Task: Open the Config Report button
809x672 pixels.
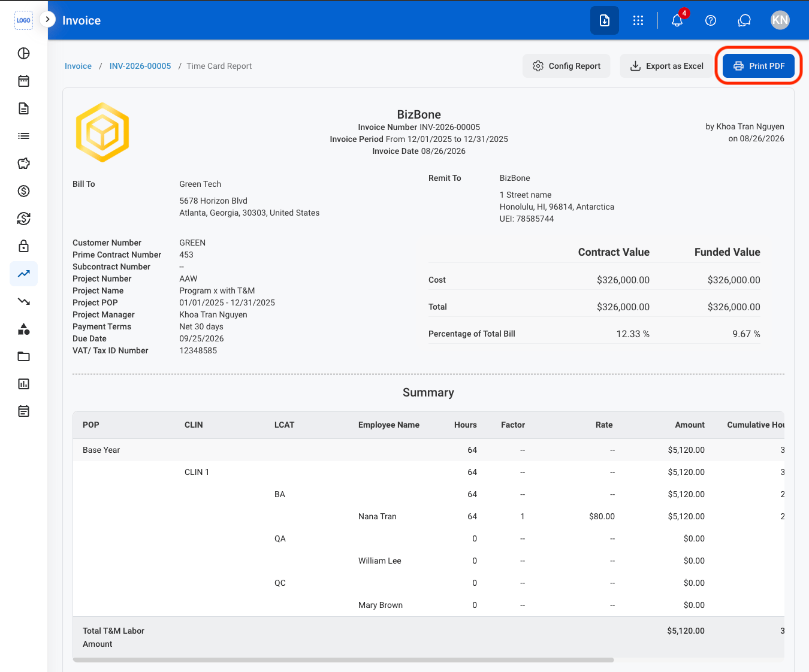Action: point(566,66)
